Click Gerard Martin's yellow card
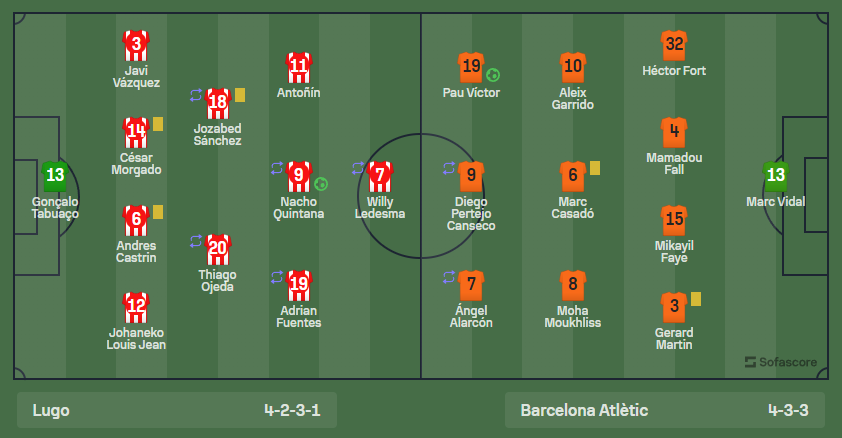Image resolution: width=842 pixels, height=438 pixels. 696,299
